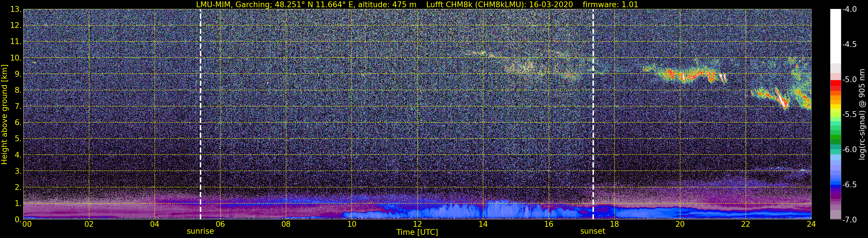The width and height of the screenshot is (868, 238).
Task: Click the white dashed sunrise marker line
Action: pyautogui.click(x=200, y=114)
